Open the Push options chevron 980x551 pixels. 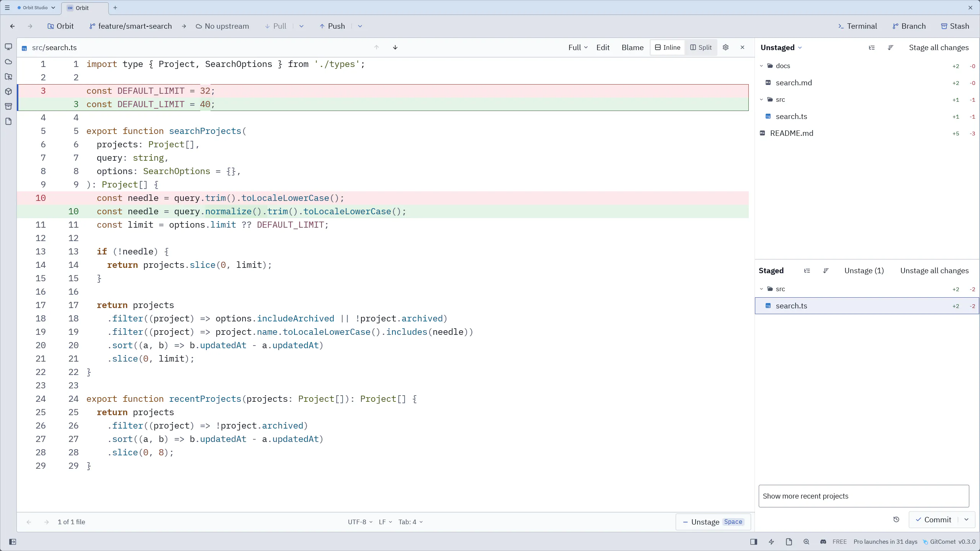click(x=360, y=26)
